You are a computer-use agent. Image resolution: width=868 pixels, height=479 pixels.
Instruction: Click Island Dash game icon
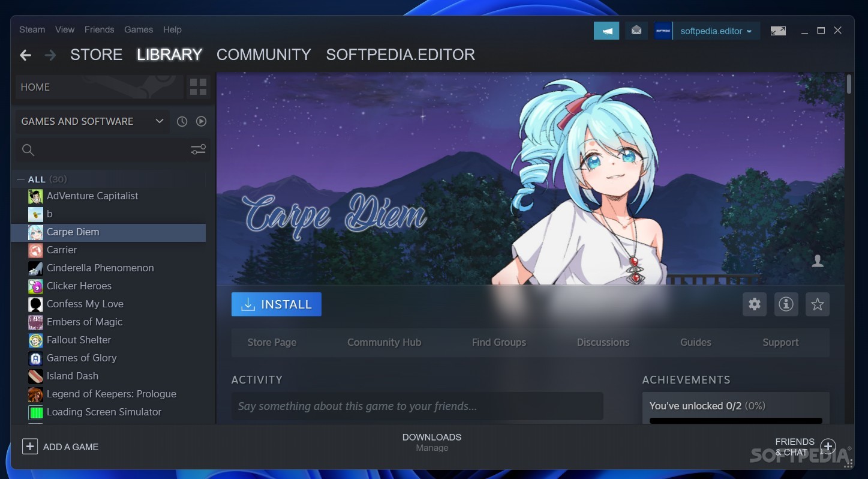(x=35, y=376)
